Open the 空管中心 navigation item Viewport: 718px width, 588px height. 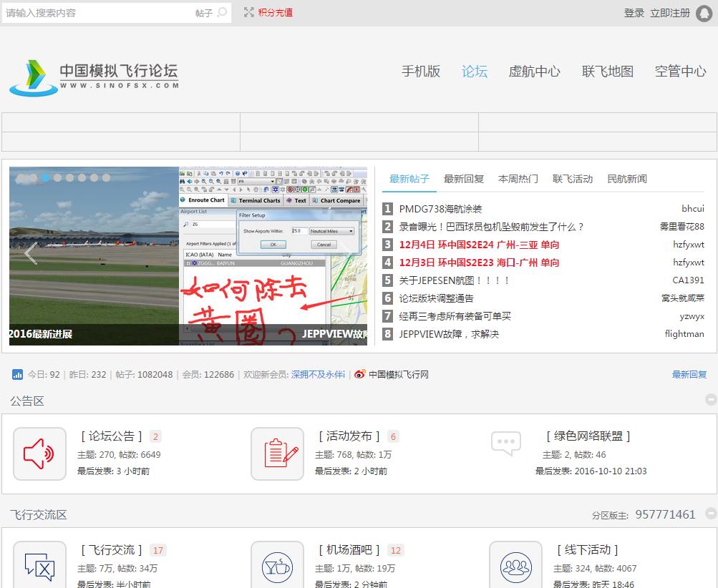(681, 72)
